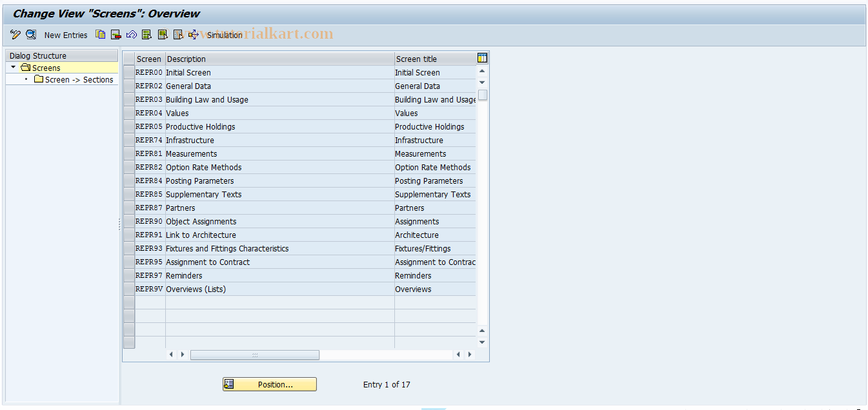The height and width of the screenshot is (410, 868).
Task: Click the 'Entry 1 of 17' status text
Action: pyautogui.click(x=387, y=385)
